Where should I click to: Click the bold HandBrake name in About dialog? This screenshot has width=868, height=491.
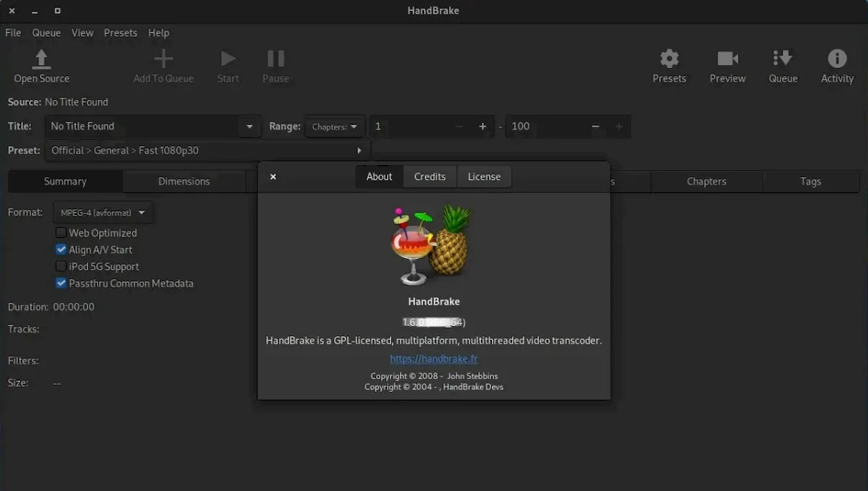pyautogui.click(x=434, y=302)
